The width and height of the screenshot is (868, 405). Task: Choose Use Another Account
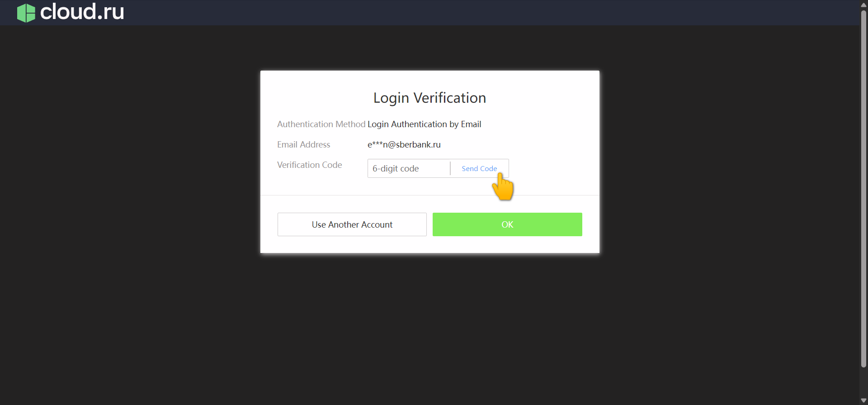(352, 224)
